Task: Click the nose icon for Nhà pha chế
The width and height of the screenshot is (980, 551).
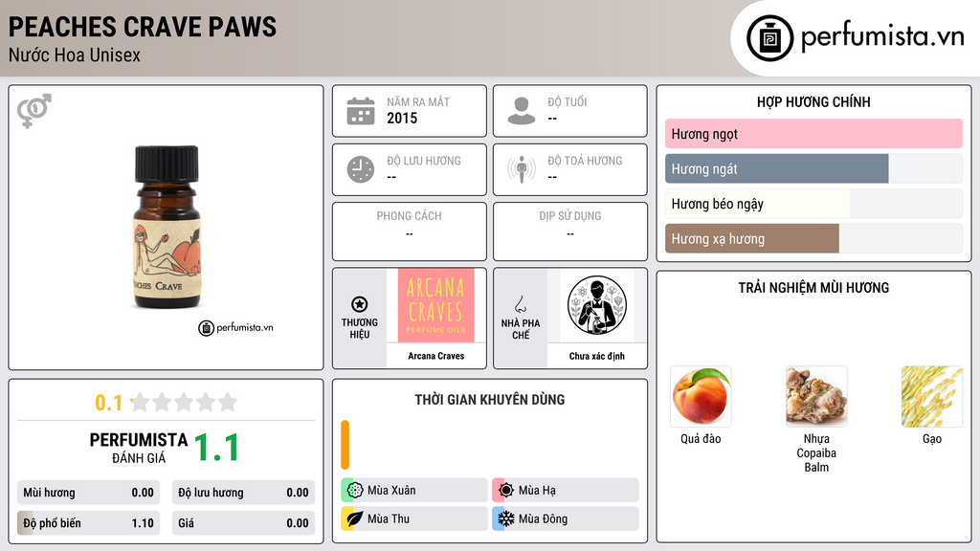Action: (x=520, y=304)
